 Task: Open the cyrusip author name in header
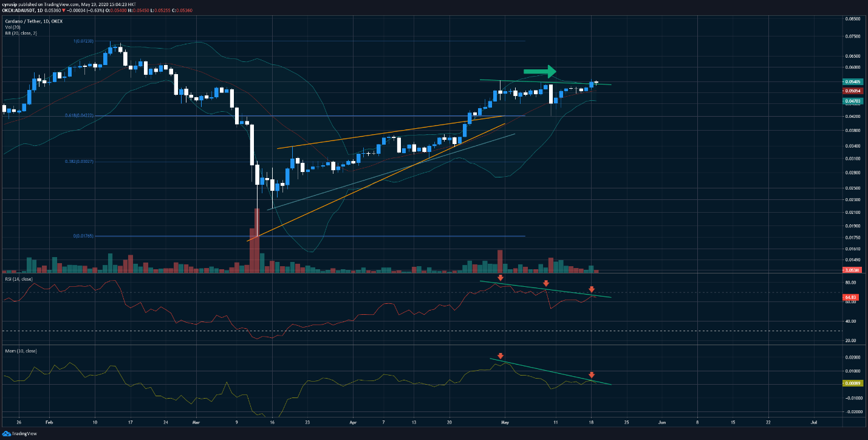tap(10, 3)
